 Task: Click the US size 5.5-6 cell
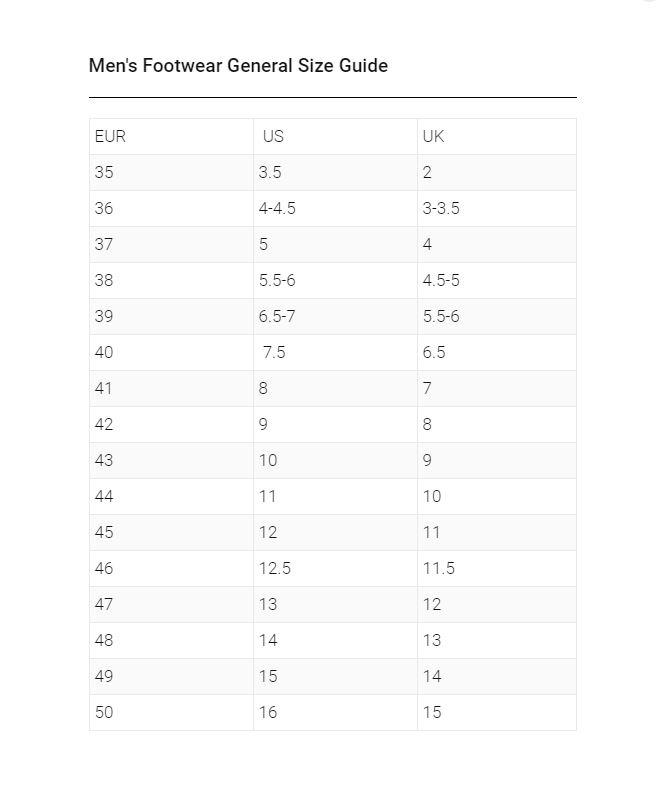coord(277,281)
